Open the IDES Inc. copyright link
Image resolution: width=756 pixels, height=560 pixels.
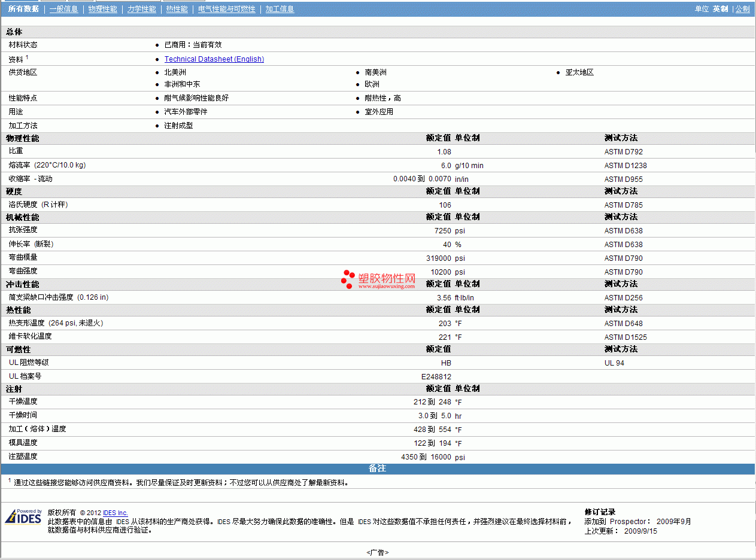(x=116, y=513)
